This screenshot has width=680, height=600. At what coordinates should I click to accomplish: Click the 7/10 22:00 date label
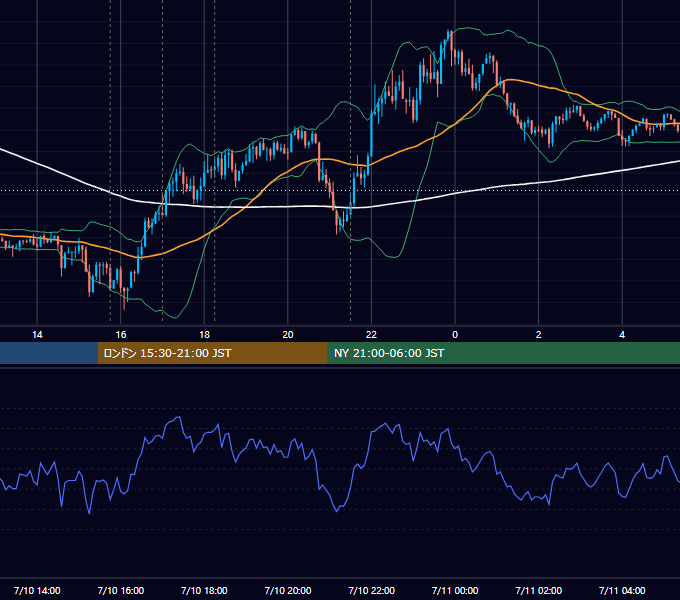(372, 590)
